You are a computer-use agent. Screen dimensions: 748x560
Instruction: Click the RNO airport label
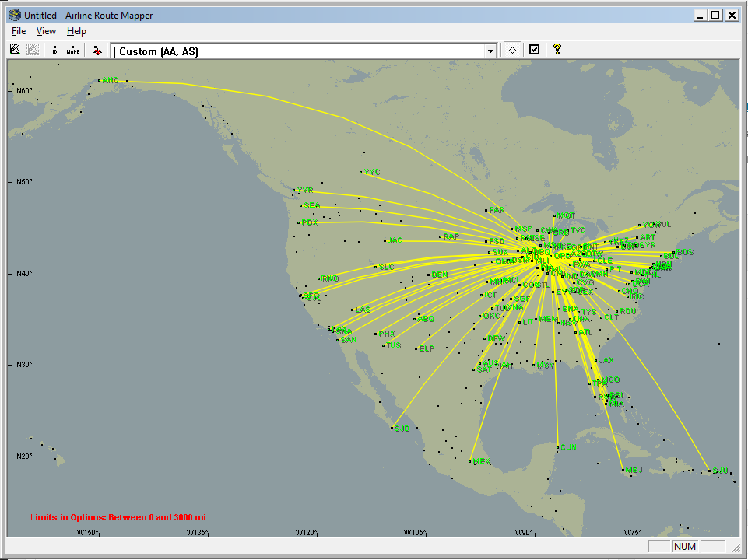[330, 278]
